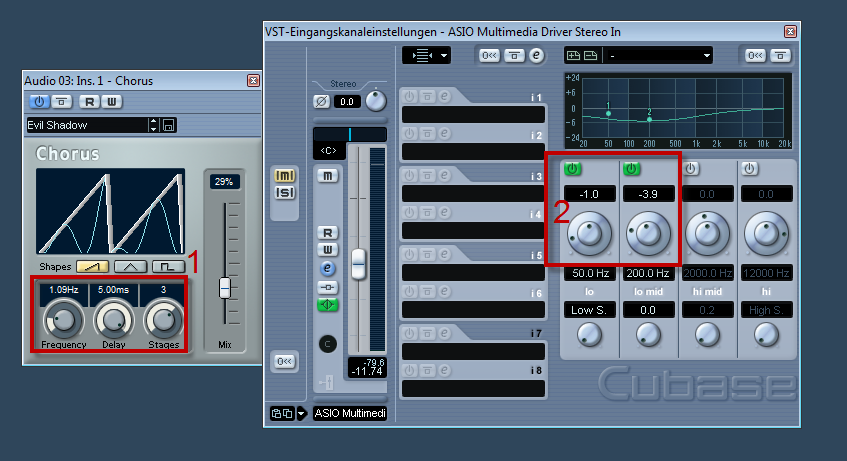Click the ASIO Multimedia channel name field

coord(350,413)
